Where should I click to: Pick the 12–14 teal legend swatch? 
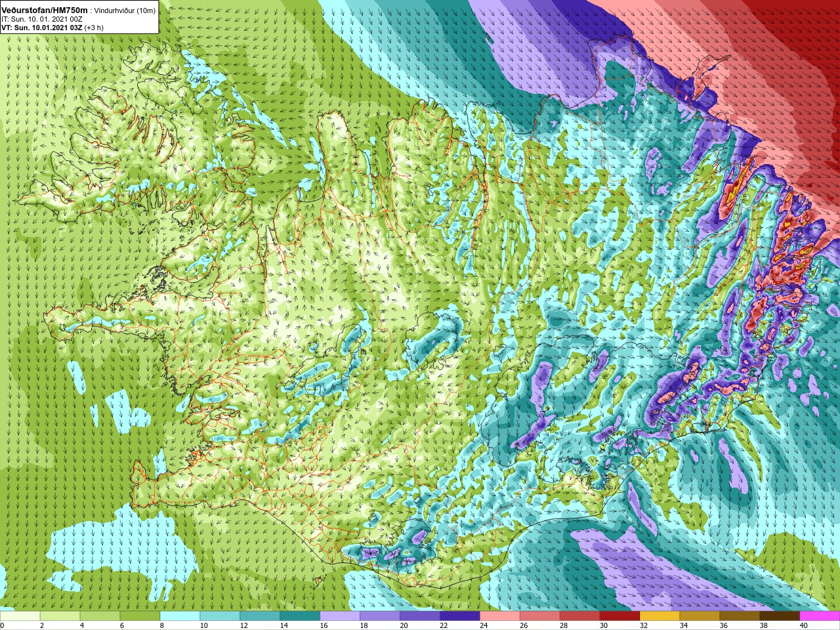point(261,616)
